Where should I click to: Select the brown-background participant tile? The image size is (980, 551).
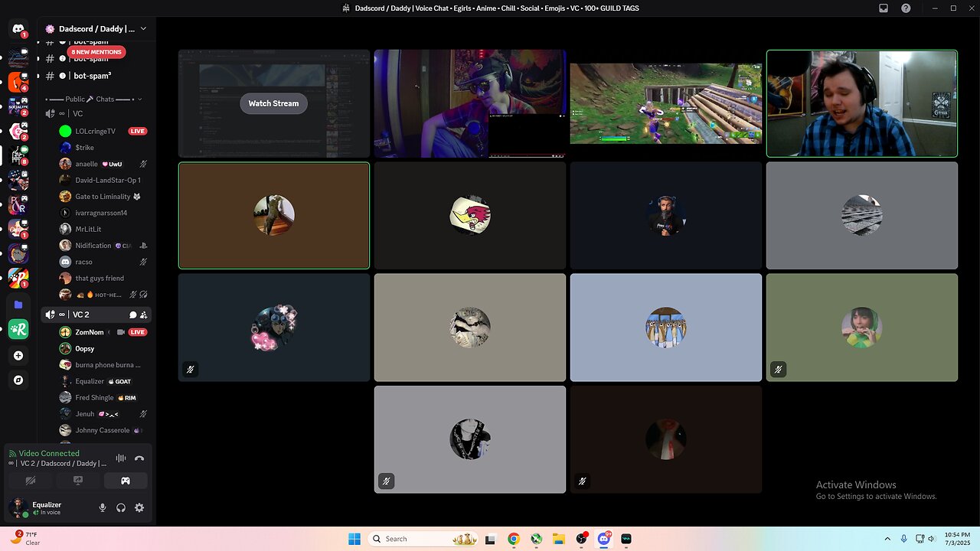274,215
